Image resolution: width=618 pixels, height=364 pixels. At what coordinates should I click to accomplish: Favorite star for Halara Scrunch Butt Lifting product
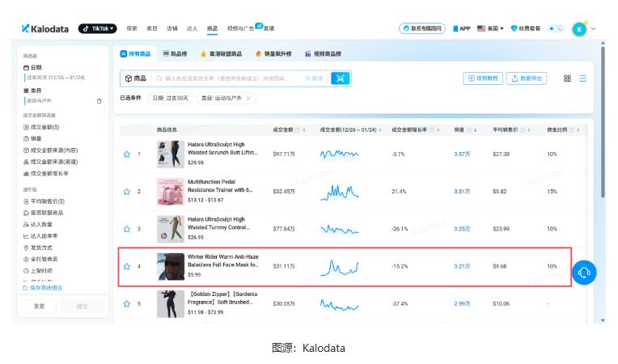[x=126, y=154]
